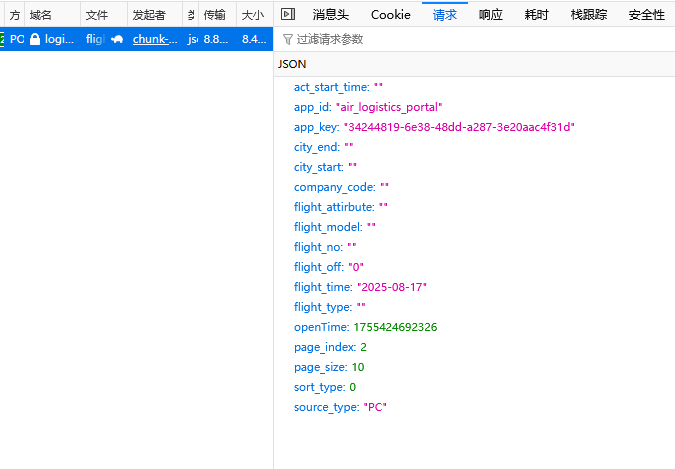Click the turtle slow-request icon

(x=117, y=39)
